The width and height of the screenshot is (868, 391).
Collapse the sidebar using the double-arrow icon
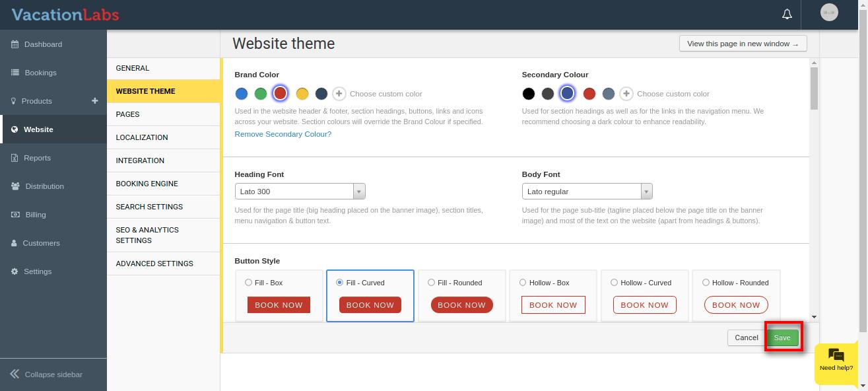point(15,374)
